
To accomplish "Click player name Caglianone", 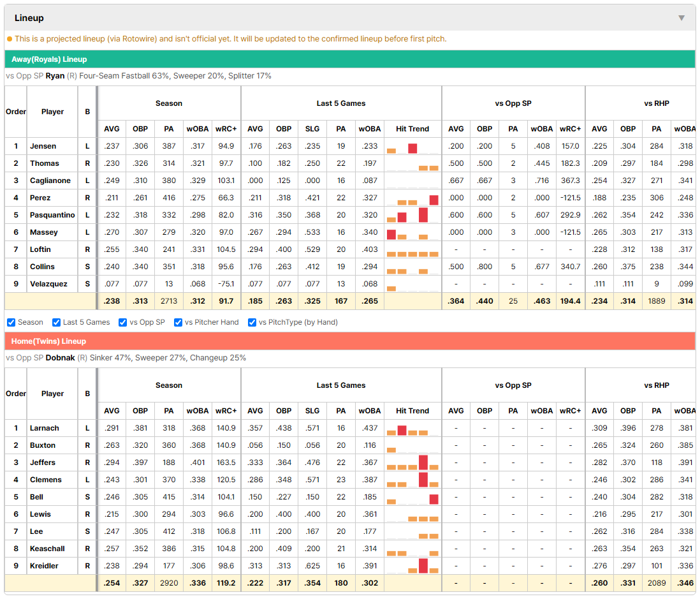I will 50,181.
